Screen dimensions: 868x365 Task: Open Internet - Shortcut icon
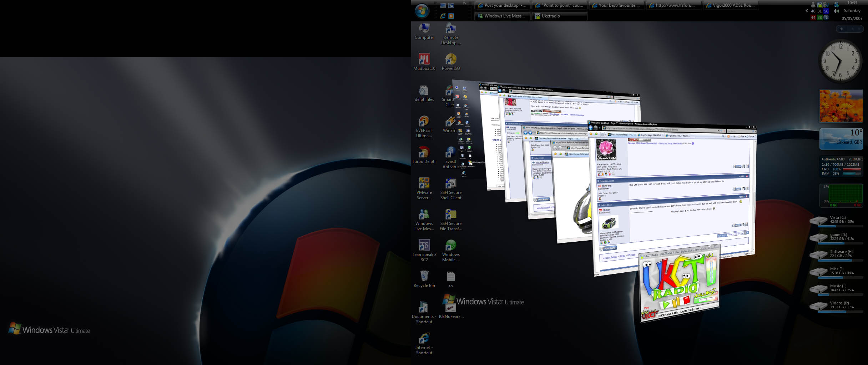click(424, 344)
